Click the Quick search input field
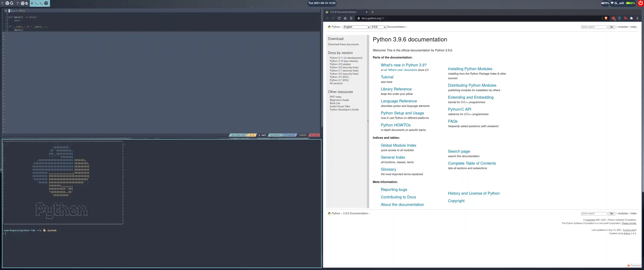Viewport: 644px width, 270px height. [x=594, y=27]
